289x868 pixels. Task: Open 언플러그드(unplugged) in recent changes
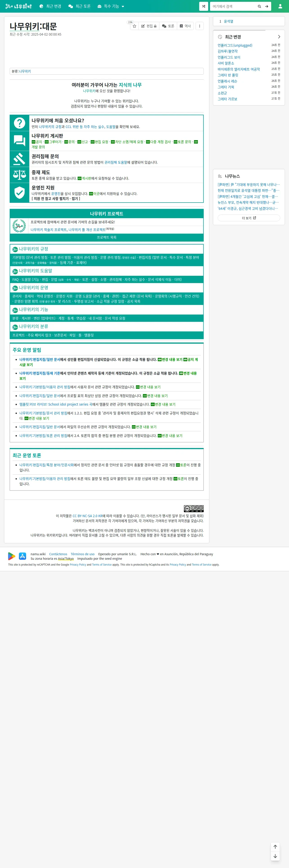coord(235,45)
